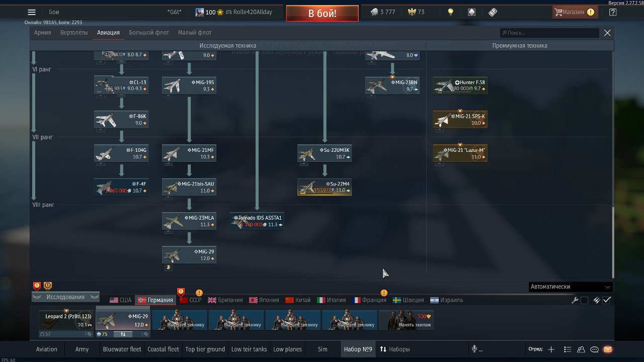Open the diamond warbond icon

click(471, 12)
